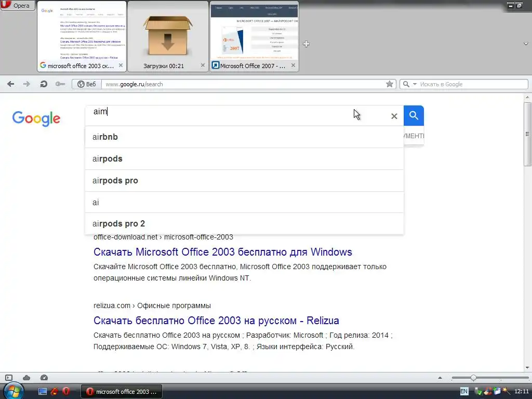Choose the airpods pro 2 suggestion
Image resolution: width=532 pixels, height=399 pixels.
244,223
